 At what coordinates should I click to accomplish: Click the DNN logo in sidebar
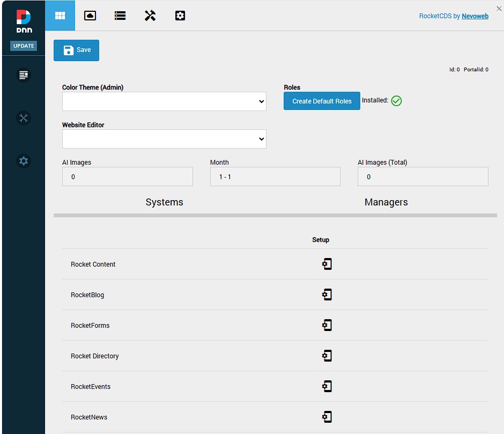[x=24, y=21]
